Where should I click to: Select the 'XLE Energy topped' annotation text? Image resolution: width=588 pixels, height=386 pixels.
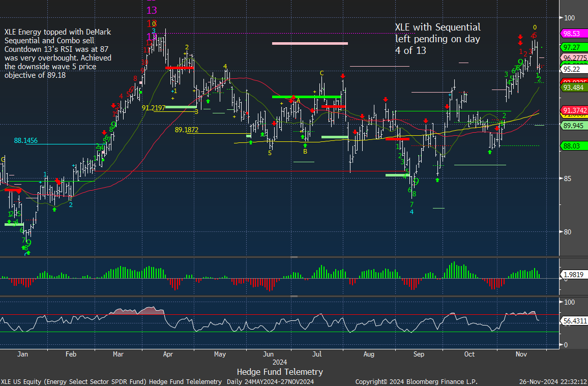pos(57,53)
